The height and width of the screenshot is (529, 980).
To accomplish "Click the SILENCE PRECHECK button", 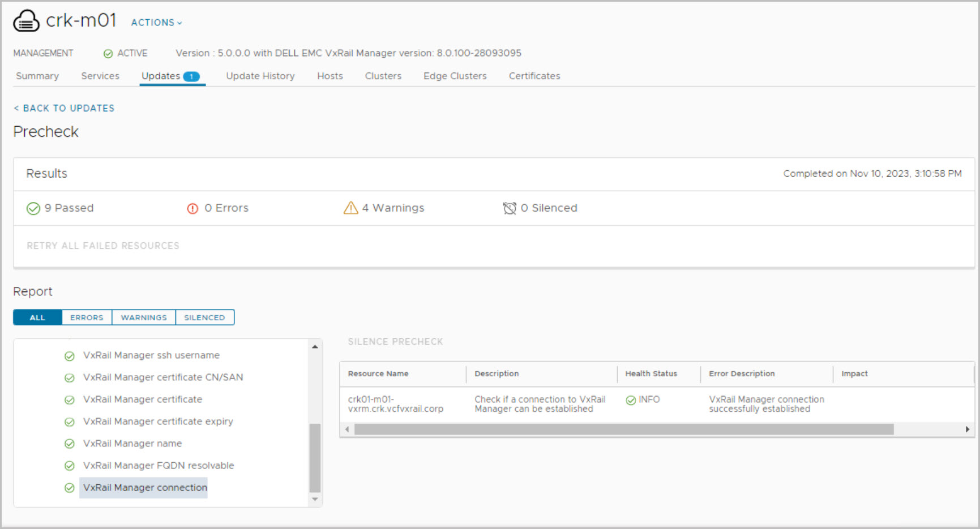I will 395,342.
